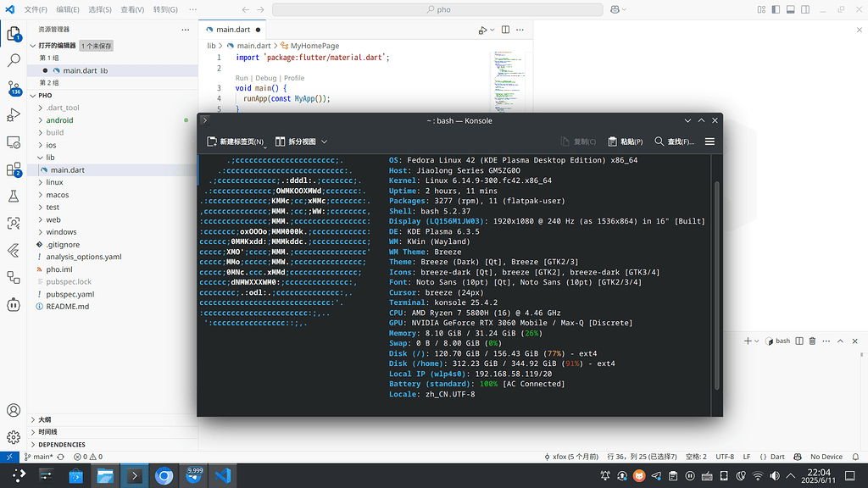This screenshot has height=488, width=868.
Task: Open the Run and Debug view
Action: click(x=14, y=114)
